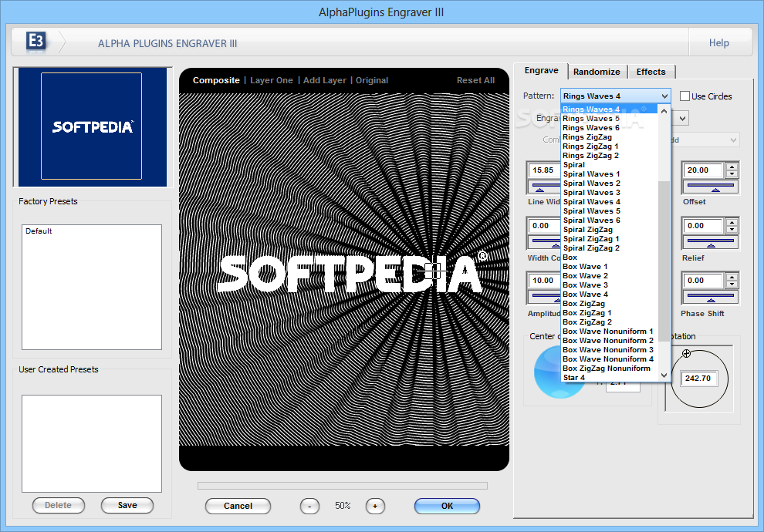Select highlighted Rings Waves 4 list item
This screenshot has width=764, height=532.
coord(610,109)
